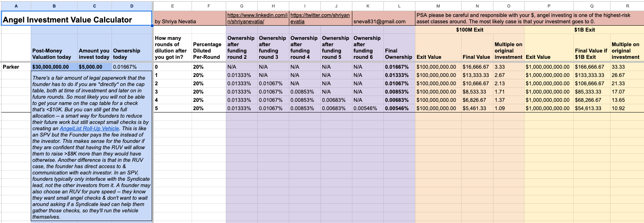644x223 pixels.
Task: Click the $30,000,000.00 valuation cell
Action: click(54, 67)
